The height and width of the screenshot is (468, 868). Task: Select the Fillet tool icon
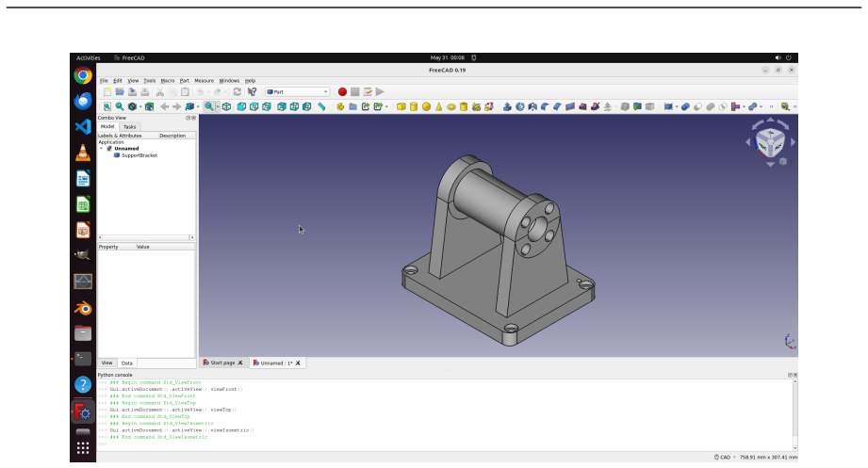(546, 106)
